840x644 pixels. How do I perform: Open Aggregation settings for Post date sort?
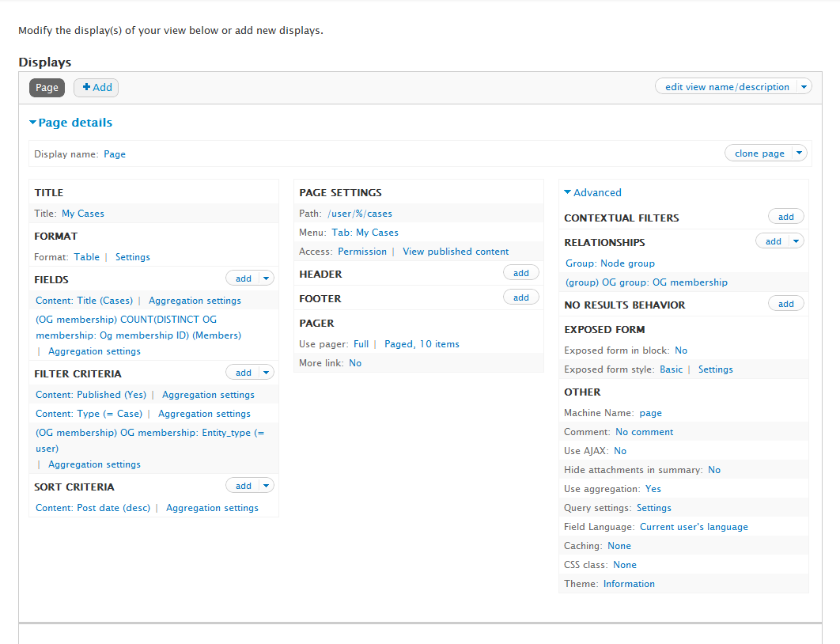(212, 508)
